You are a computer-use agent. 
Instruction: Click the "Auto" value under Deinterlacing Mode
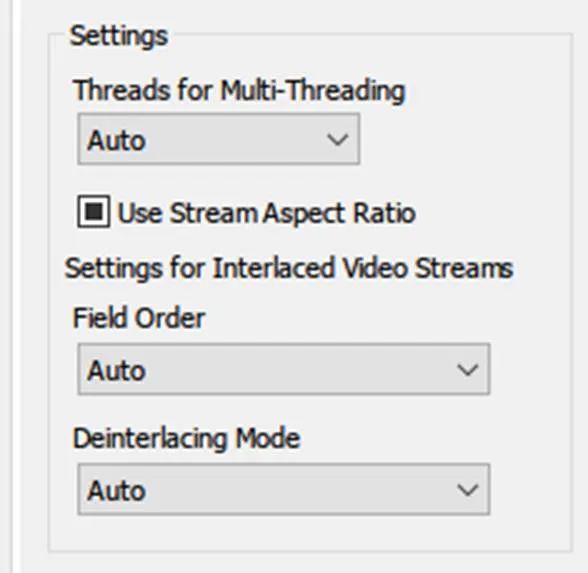point(116,490)
